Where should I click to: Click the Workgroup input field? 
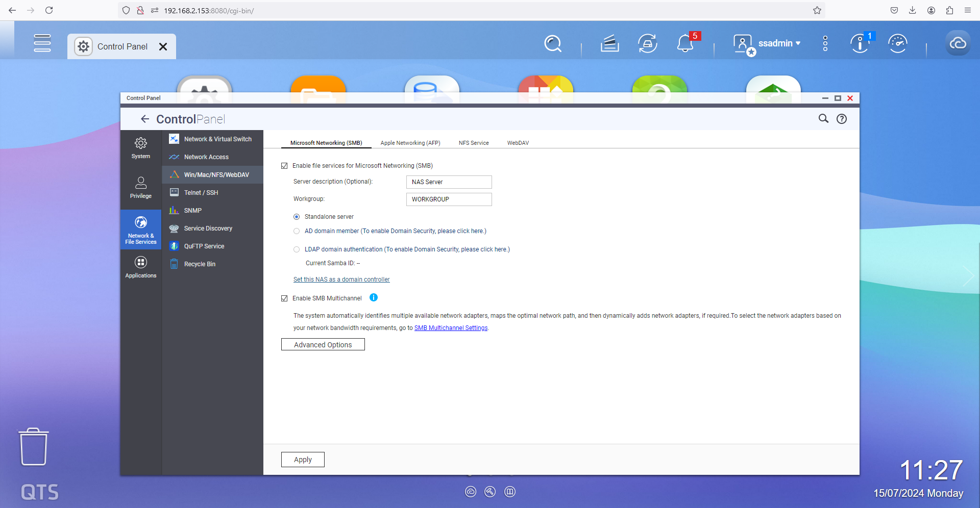449,199
